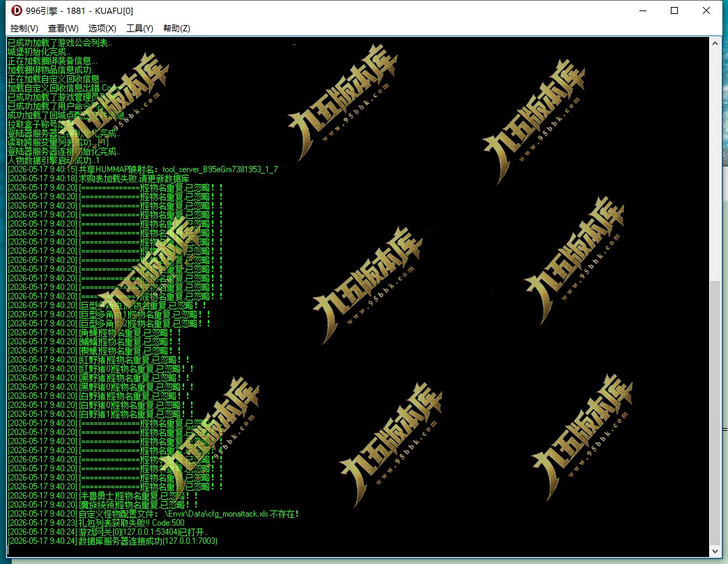Click the vertical scrollbar thumb

tap(715, 412)
